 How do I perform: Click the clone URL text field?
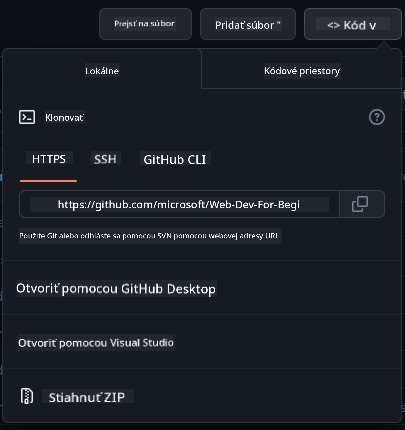(x=179, y=204)
